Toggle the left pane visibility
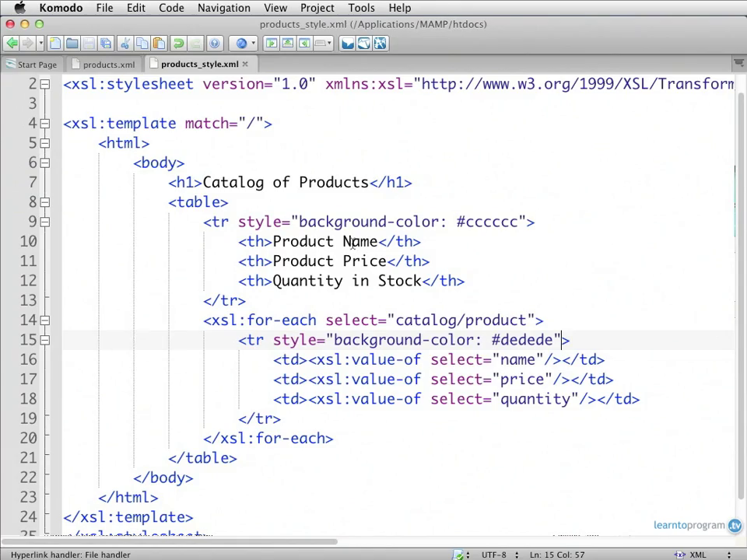This screenshot has height=560, width=747. pos(272,44)
